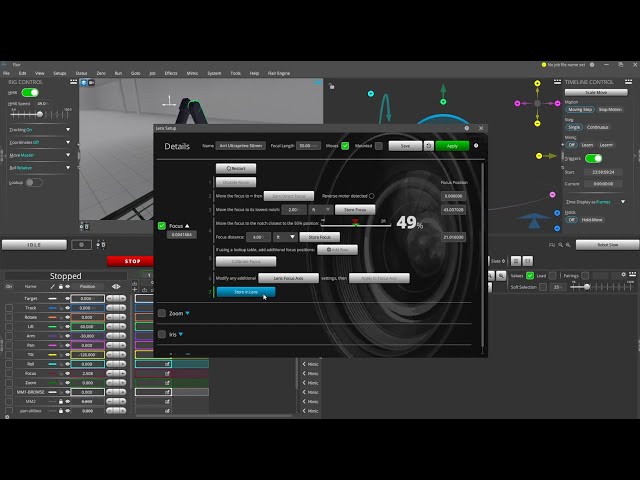The height and width of the screenshot is (480, 640).
Task: Check the On box for the Track axis
Action: [x=9, y=308]
